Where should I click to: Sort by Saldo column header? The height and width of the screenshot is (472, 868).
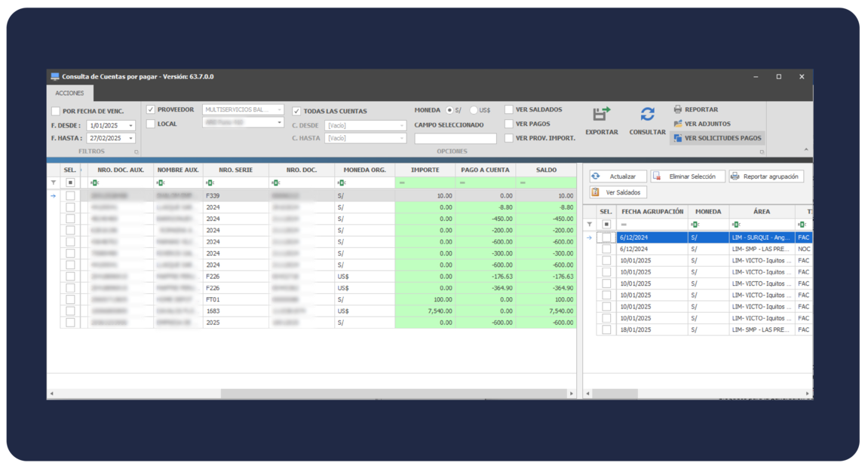pos(546,170)
